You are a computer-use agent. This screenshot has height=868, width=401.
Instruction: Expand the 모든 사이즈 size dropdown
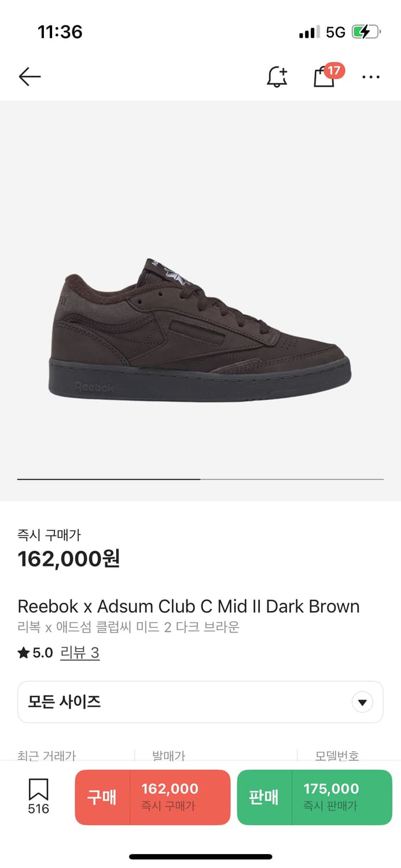pyautogui.click(x=200, y=702)
